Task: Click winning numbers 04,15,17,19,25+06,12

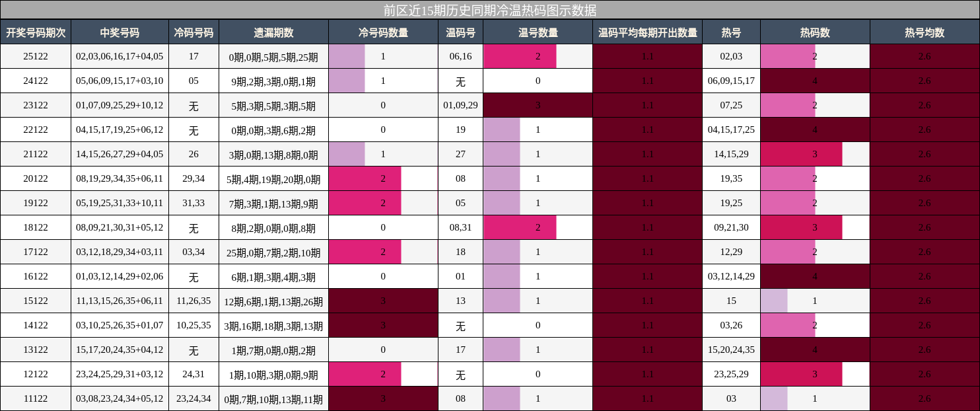Action: click(x=120, y=130)
